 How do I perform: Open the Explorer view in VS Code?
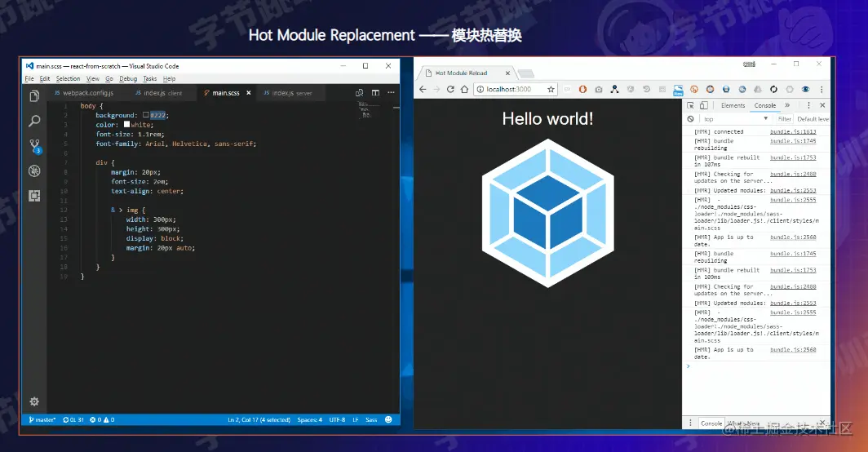pyautogui.click(x=34, y=96)
